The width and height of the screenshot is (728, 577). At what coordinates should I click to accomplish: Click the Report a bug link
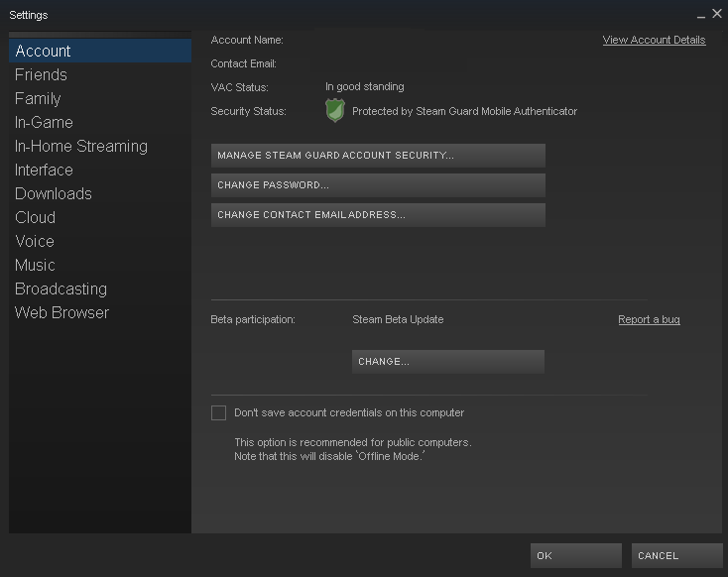pos(649,319)
